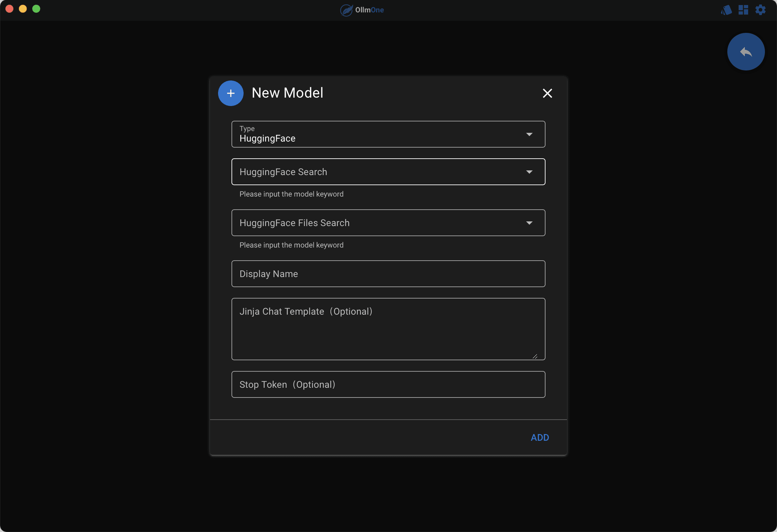Expand HuggingFace Files Search dropdown arrow

529,223
